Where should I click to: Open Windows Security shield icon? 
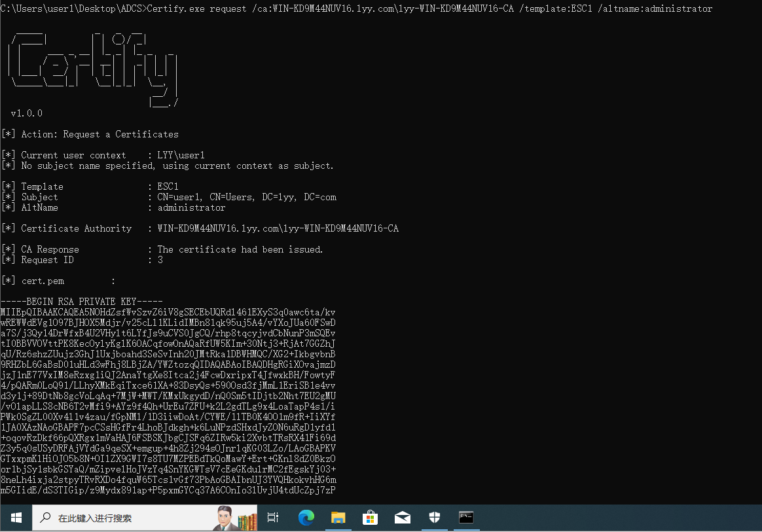[434, 518]
